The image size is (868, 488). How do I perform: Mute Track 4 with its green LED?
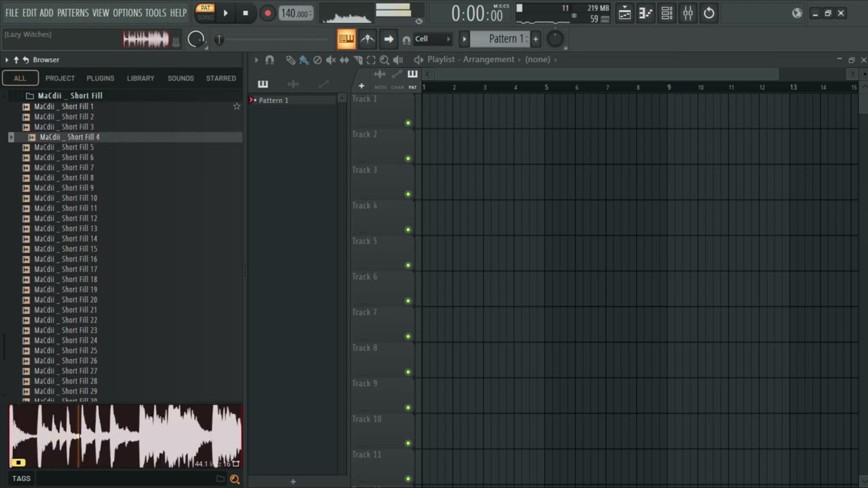(x=408, y=230)
